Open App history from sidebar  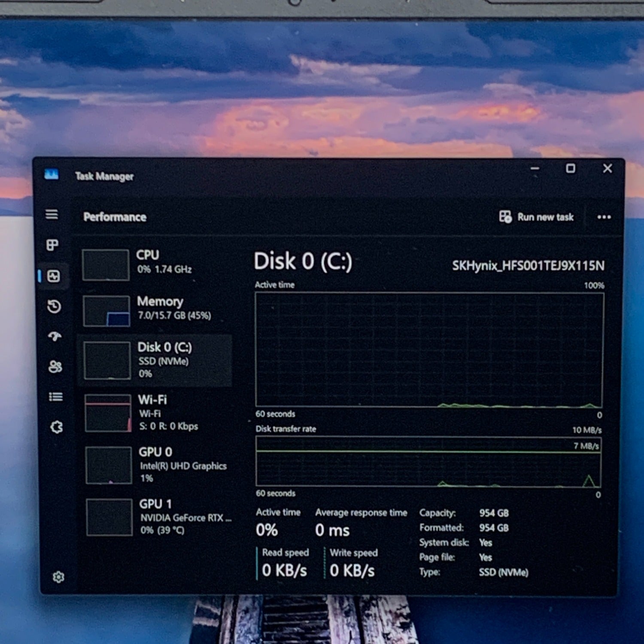(54, 306)
